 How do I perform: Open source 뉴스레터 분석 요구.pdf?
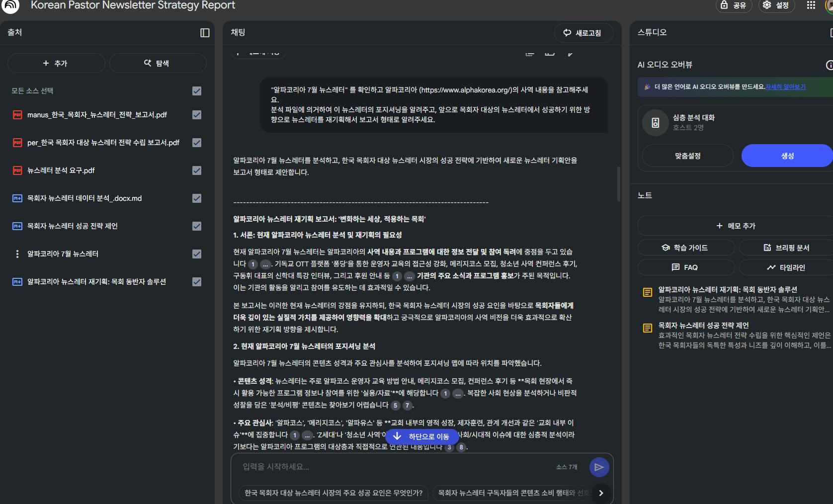click(x=61, y=170)
